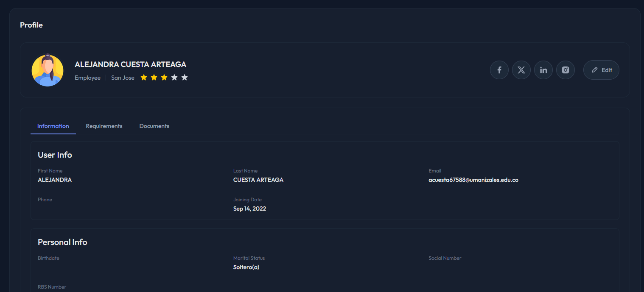
Task: Switch to the Requirements tab
Action: [104, 126]
